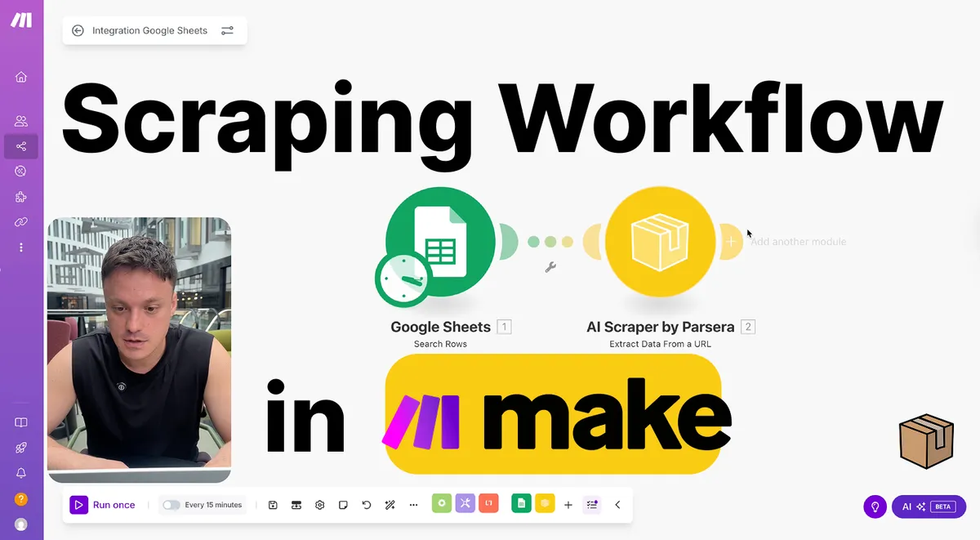
Task: Select the yellow Parsera module icon in the toolbar
Action: pos(544,505)
